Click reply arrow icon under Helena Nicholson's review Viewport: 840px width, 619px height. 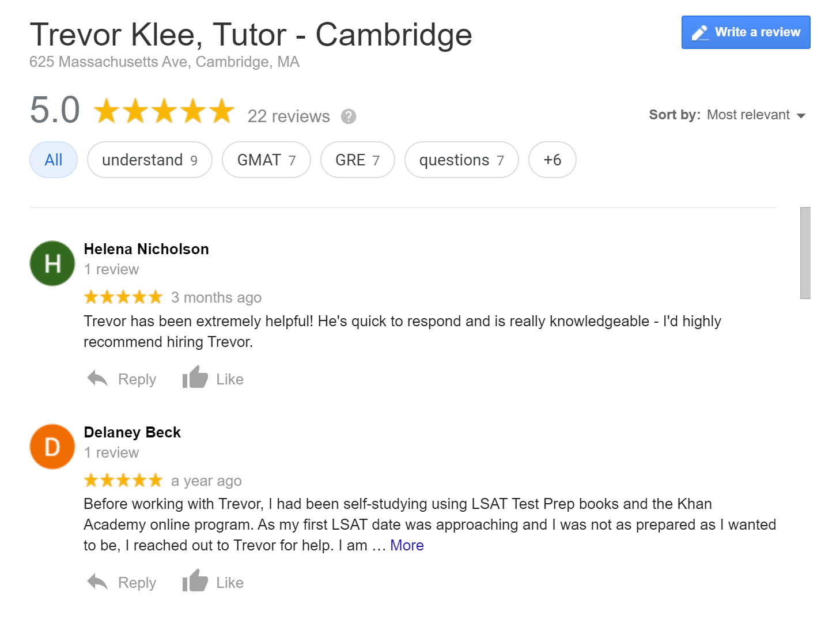click(98, 379)
